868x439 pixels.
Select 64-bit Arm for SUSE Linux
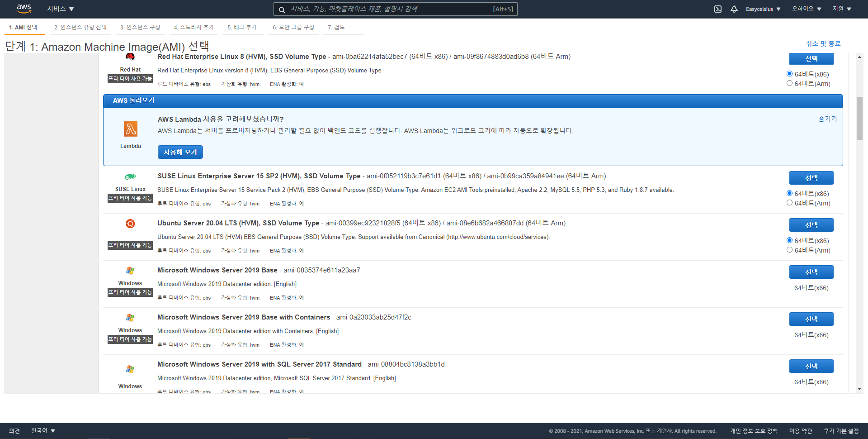click(789, 203)
